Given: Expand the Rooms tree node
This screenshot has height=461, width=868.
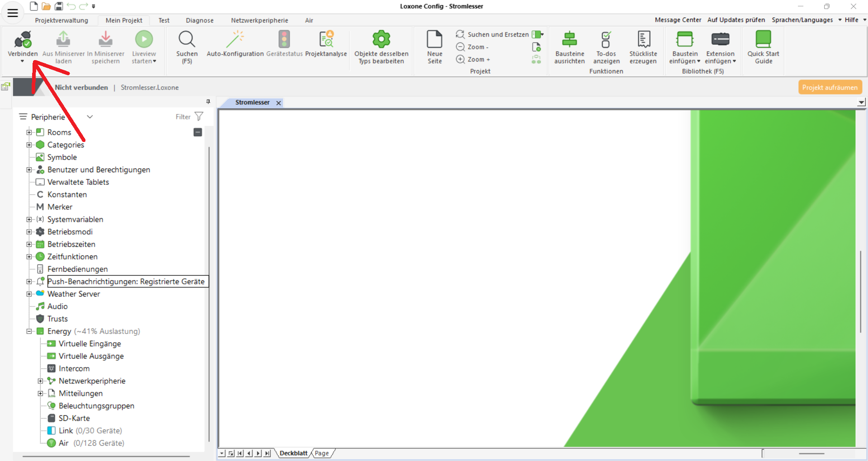Looking at the screenshot, I should coord(29,132).
